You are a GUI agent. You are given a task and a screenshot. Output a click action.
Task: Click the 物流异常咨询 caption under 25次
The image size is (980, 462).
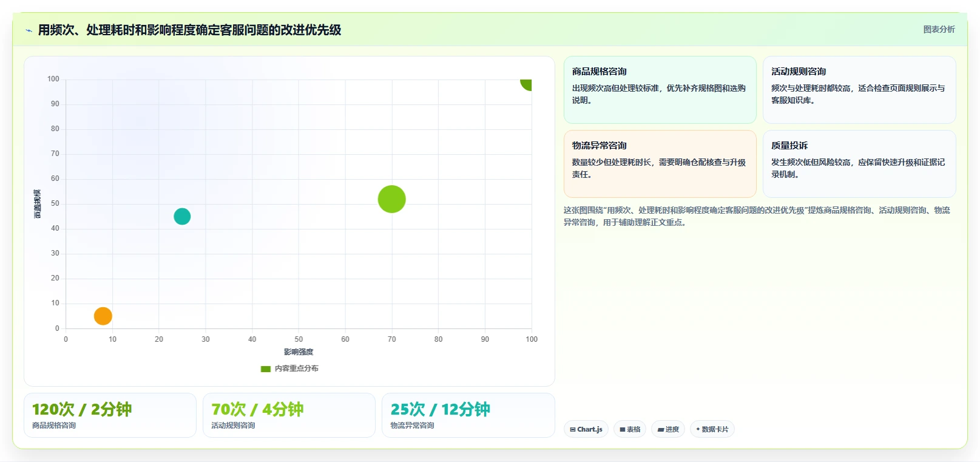point(412,426)
